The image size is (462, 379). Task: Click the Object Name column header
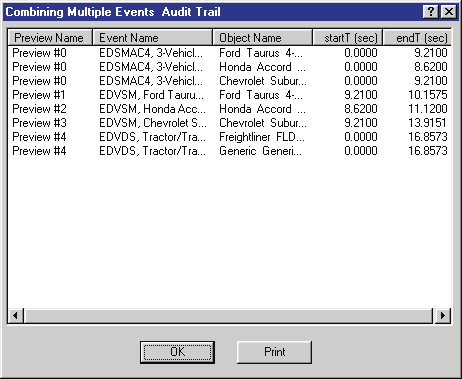click(x=262, y=38)
